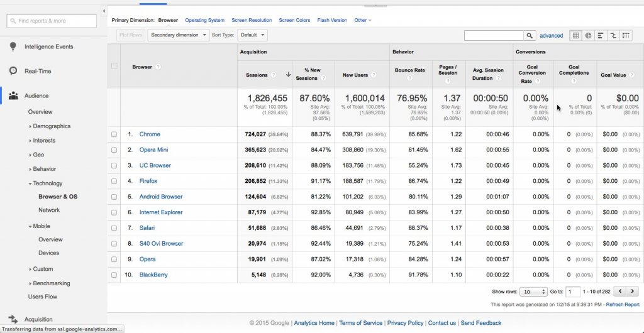Image resolution: width=644 pixels, height=333 pixels.
Task: Check the Internet Explorer row checkbox
Action: (x=114, y=212)
